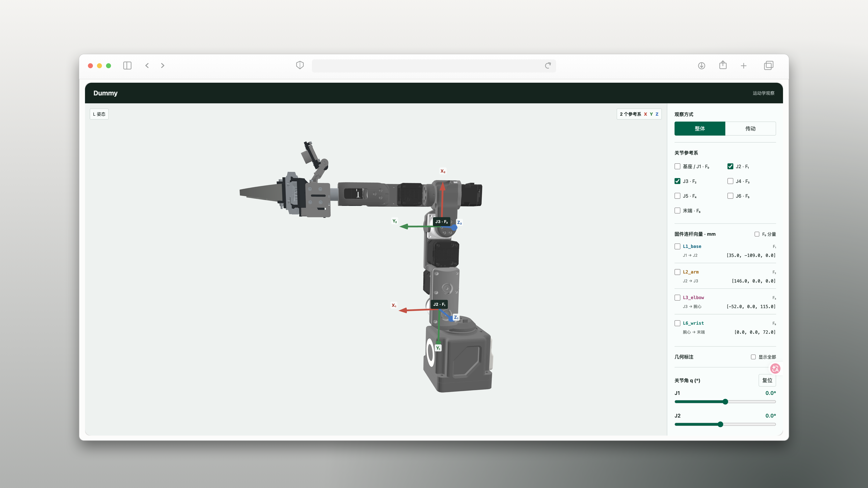Toggle the Safari sidebar icon
This screenshot has height=488, width=868.
pos(127,66)
